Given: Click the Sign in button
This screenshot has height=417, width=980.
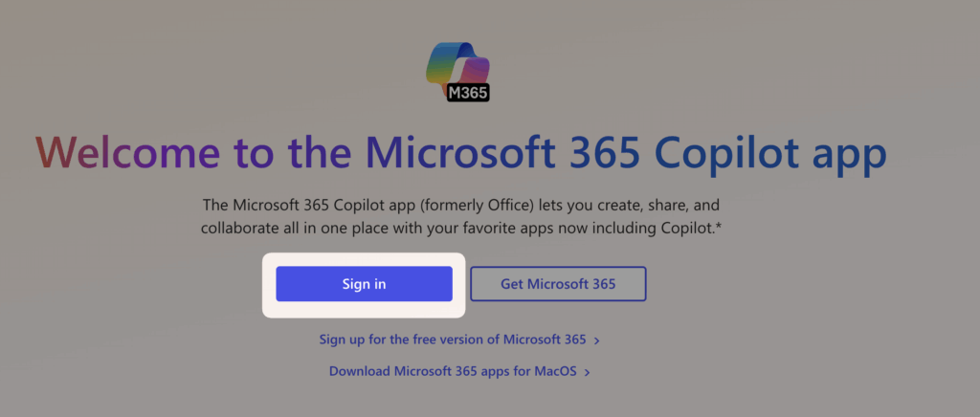Looking at the screenshot, I should click(x=364, y=284).
